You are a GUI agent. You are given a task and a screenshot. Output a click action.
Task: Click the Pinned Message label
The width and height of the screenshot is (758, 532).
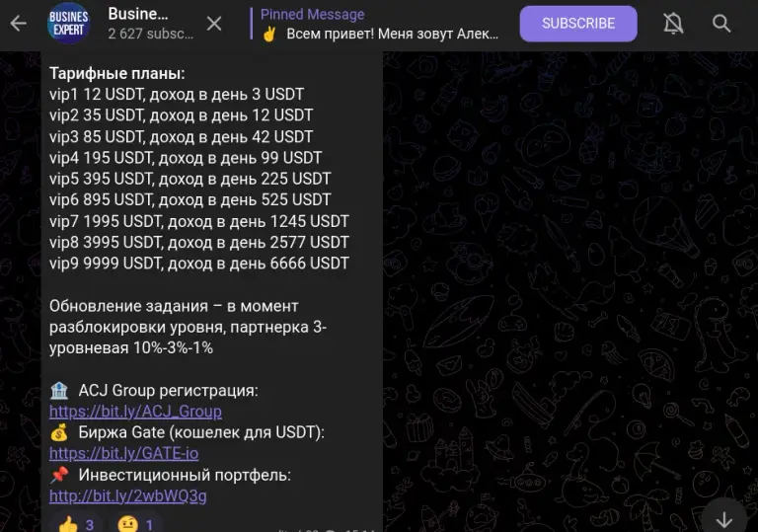point(312,15)
